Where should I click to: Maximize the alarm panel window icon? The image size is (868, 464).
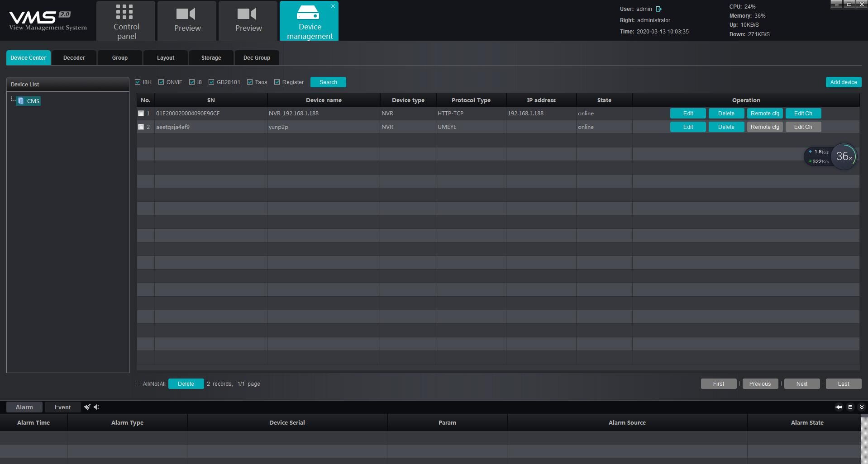click(850, 407)
